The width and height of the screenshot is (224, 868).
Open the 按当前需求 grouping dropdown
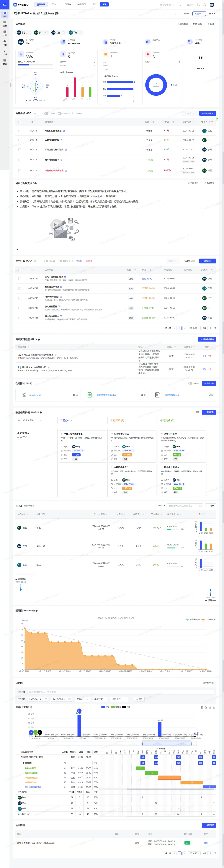pos(32,420)
